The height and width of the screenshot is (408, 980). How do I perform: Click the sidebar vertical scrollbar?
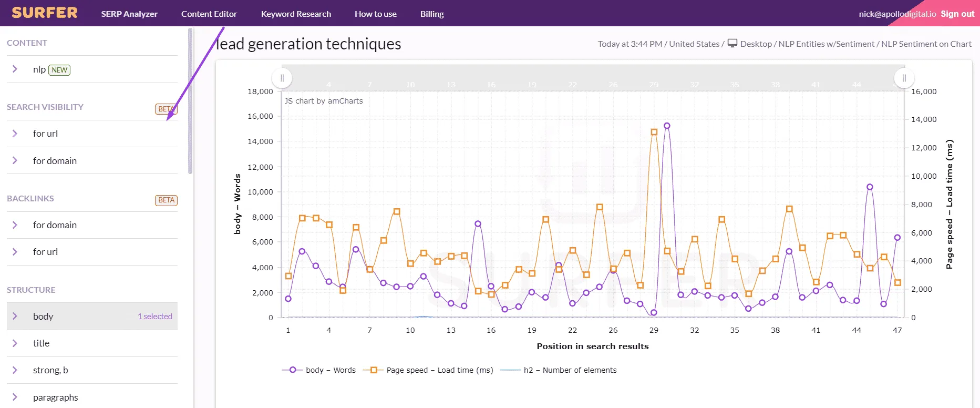click(190, 101)
